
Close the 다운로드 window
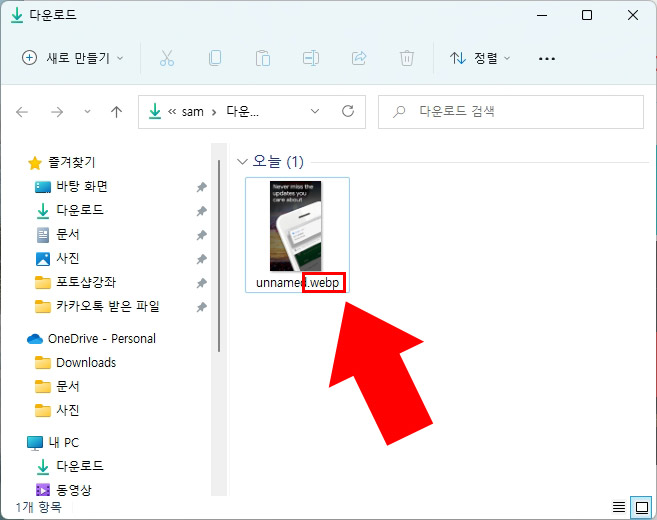[633, 16]
